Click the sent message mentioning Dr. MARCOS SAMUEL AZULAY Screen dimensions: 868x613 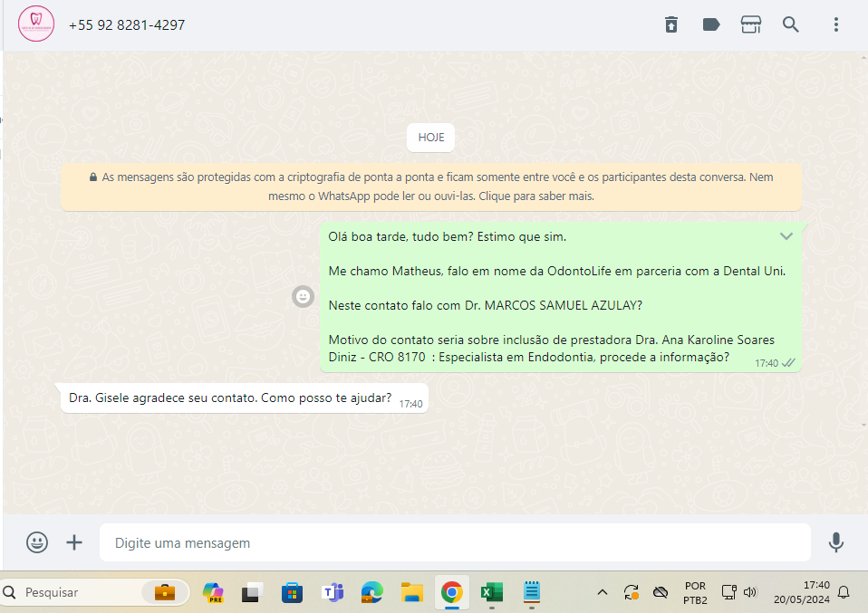tap(560, 297)
